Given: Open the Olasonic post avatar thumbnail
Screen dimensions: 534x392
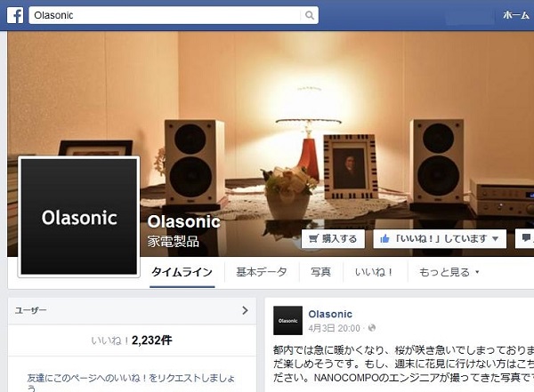Looking at the screenshot, I should coord(287,321).
